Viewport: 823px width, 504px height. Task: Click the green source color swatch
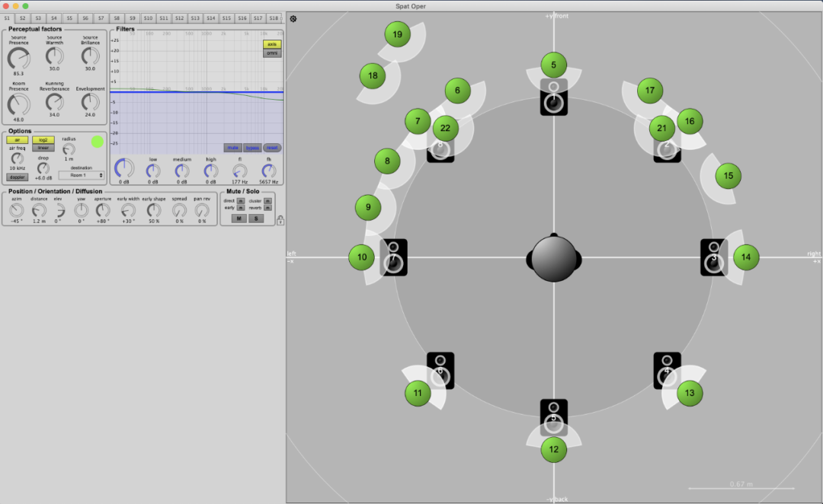point(97,142)
